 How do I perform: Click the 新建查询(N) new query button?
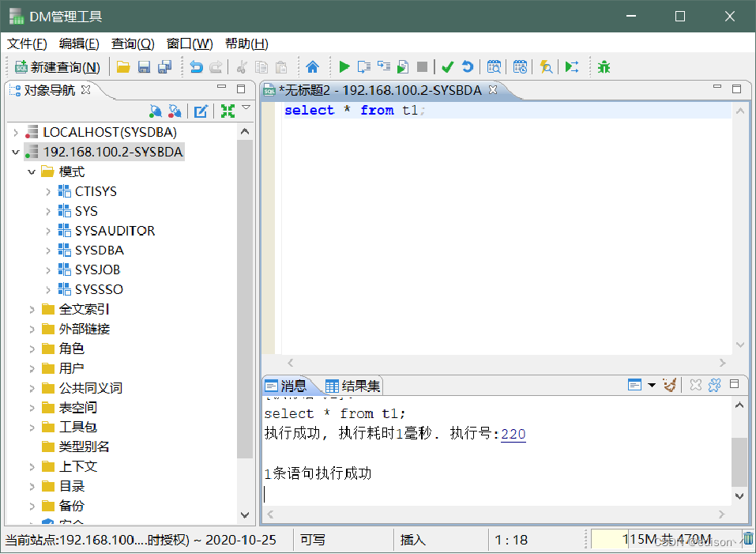(x=58, y=67)
